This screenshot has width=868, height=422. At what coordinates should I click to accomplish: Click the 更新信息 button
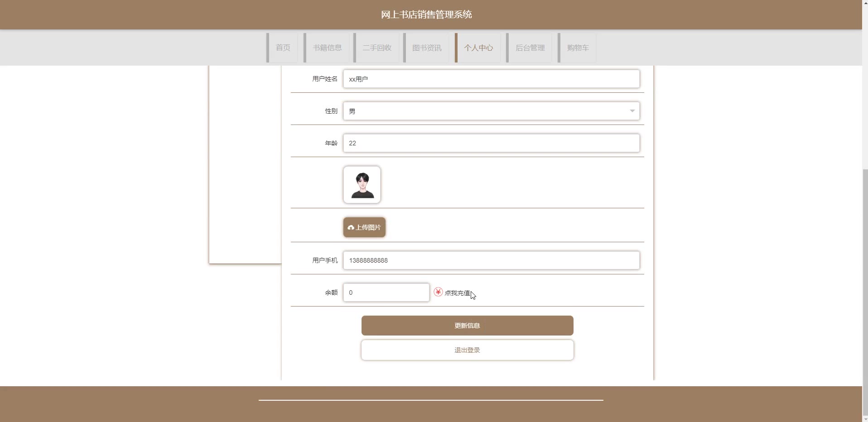point(468,326)
